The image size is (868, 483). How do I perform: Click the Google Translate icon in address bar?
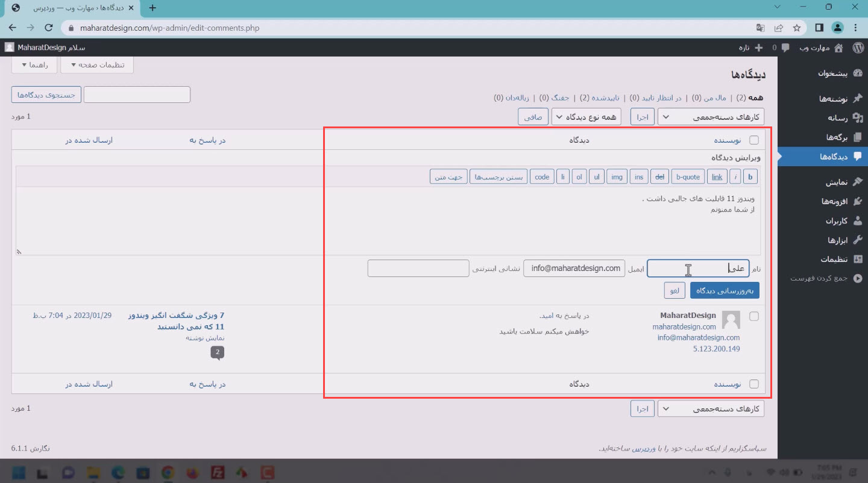pos(761,28)
